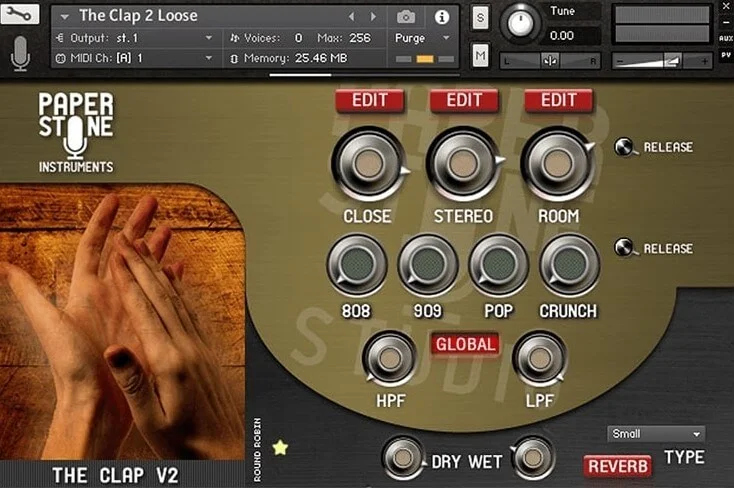Click the level meter display
The image size is (734, 488).
tap(662, 24)
